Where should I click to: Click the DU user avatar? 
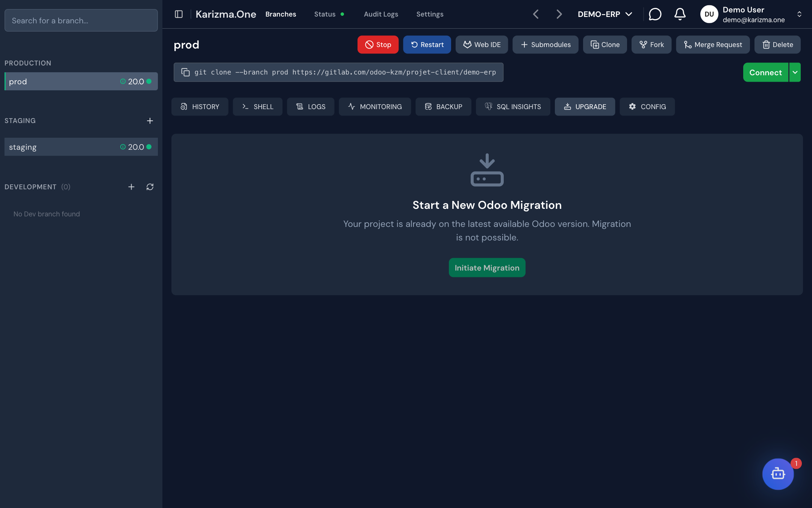[x=709, y=14]
